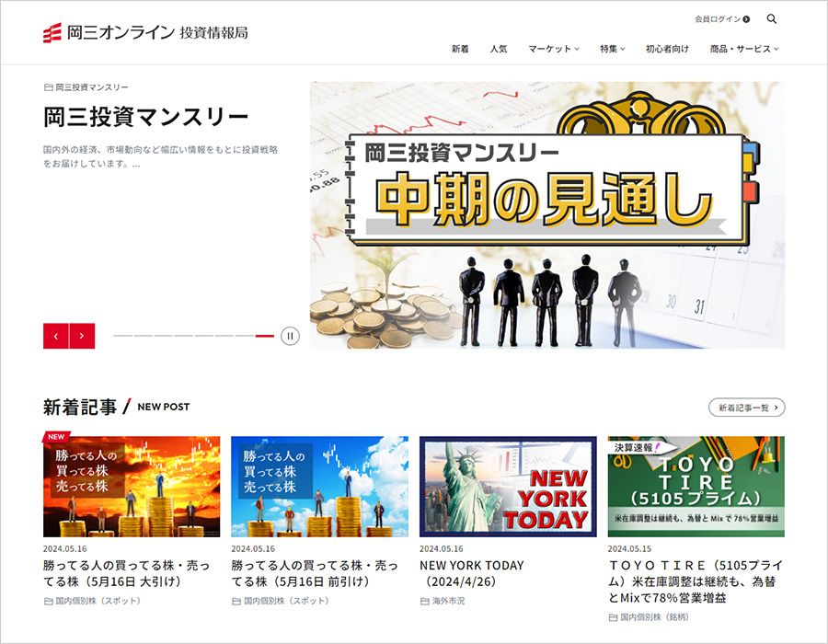The width and height of the screenshot is (828, 644).
Task: Click 国内個別株（スポット） under the 前引け article
Action: coord(281,601)
